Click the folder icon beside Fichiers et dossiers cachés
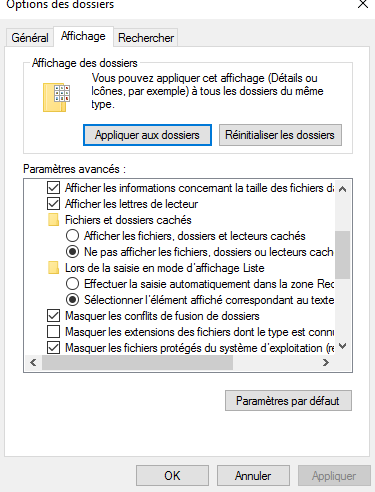Viewport: 375px width, 492px height. (x=53, y=220)
